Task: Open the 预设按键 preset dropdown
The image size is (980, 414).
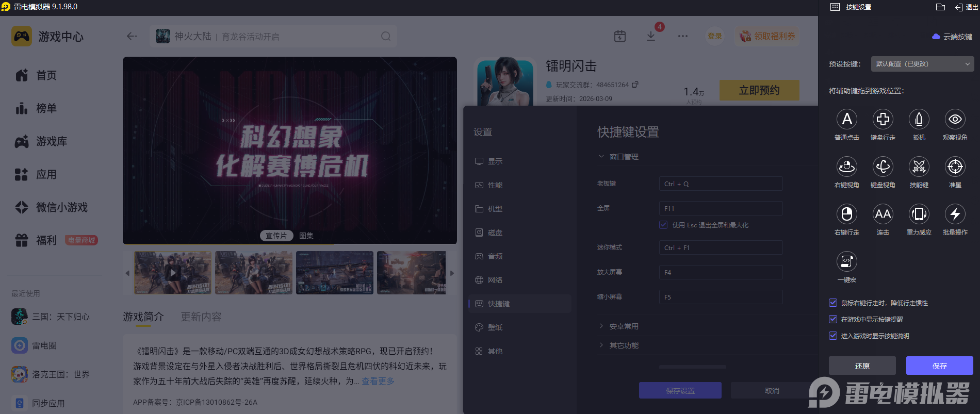Action: tap(922, 64)
